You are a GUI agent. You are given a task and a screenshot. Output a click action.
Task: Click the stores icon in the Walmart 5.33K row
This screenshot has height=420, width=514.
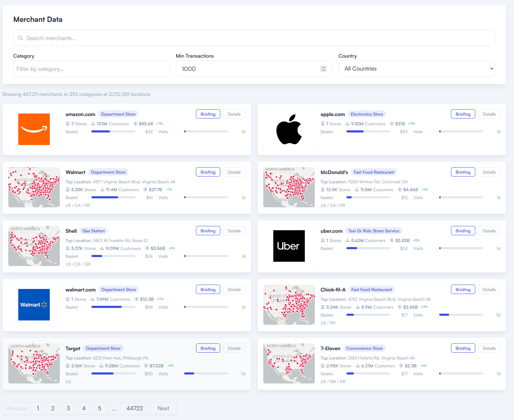tap(68, 190)
